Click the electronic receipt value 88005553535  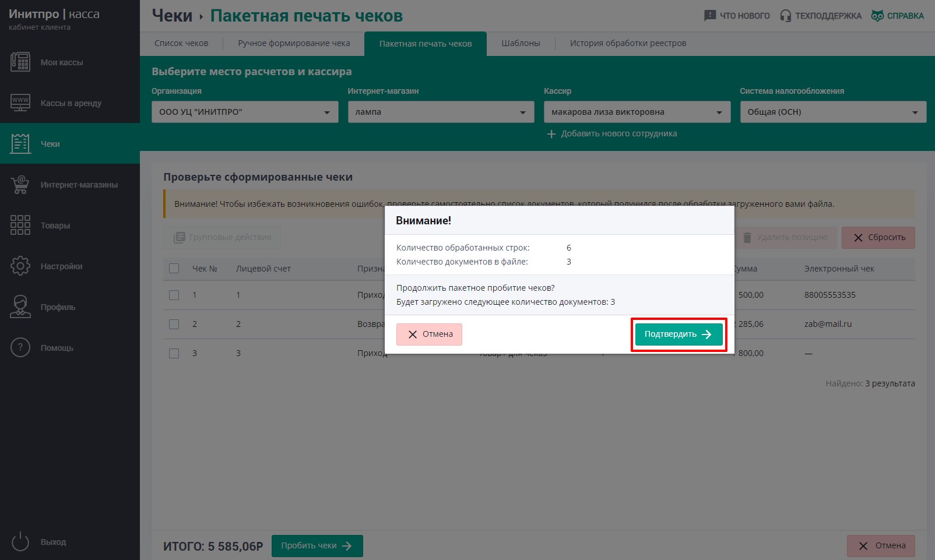click(x=829, y=295)
